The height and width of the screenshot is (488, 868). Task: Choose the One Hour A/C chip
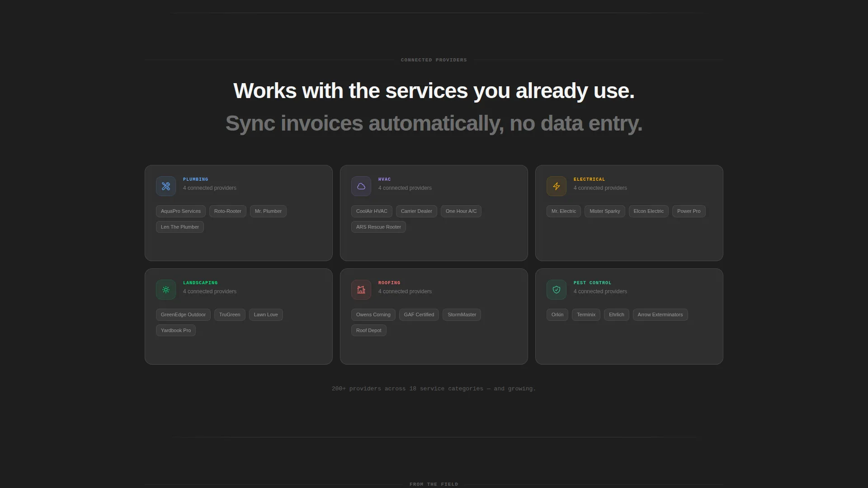click(x=461, y=211)
